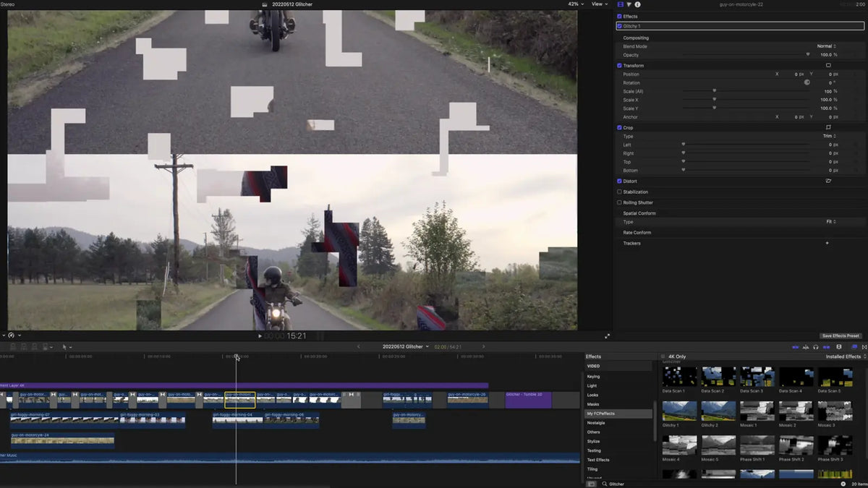Click the viewer fullscreen arrows icon
The width and height of the screenshot is (868, 488).
(607, 336)
